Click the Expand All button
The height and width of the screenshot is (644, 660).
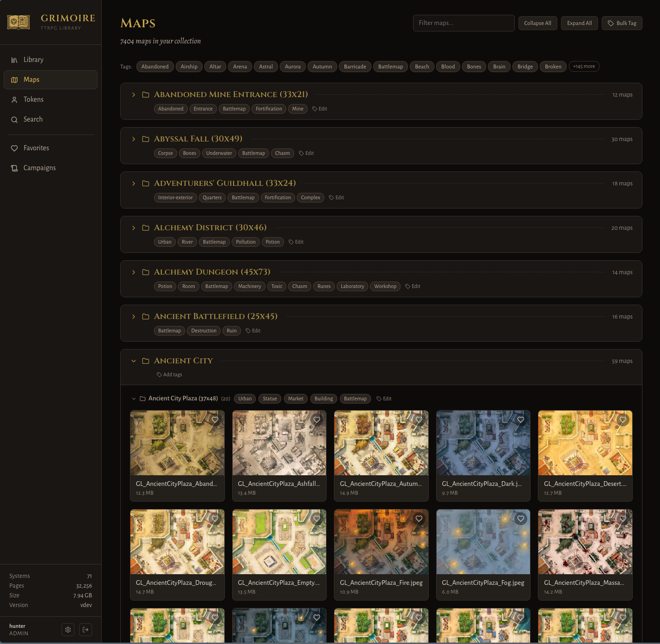coord(580,23)
